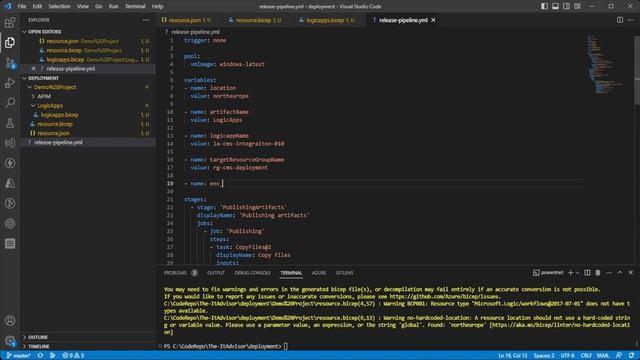640x360 pixels.
Task: Open resource.bicep in deployment tree
Action: point(55,124)
